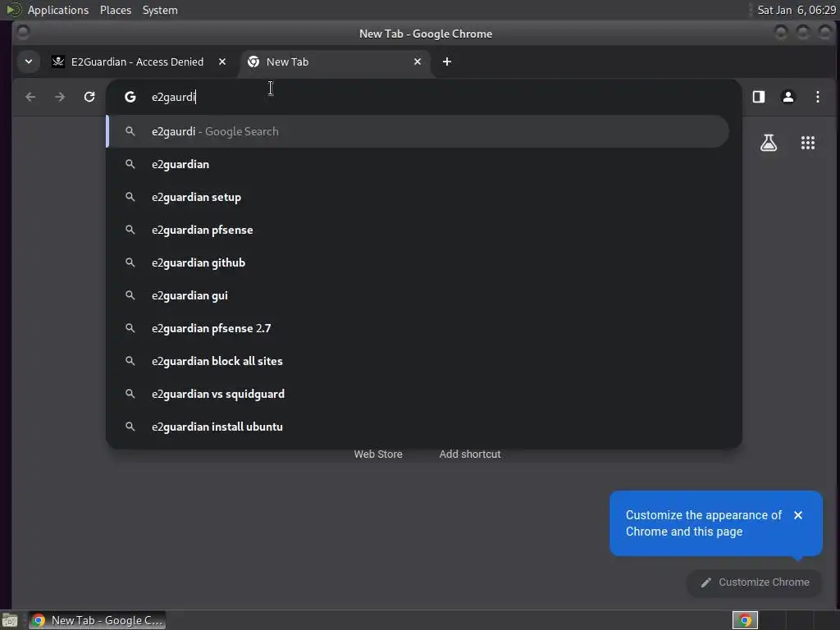This screenshot has width=840, height=630.
Task: Select 'e2guardian block all sites' suggestion
Action: (418, 361)
